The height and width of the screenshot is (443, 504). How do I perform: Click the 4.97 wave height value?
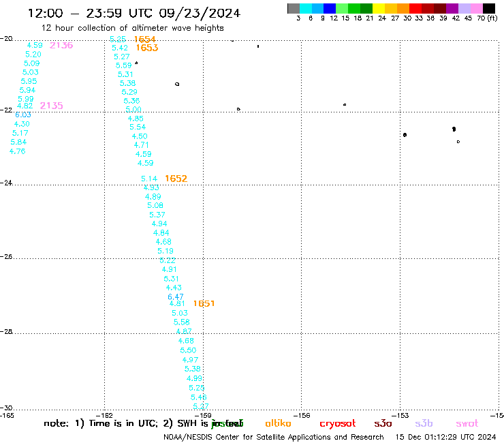pyautogui.click(x=190, y=360)
